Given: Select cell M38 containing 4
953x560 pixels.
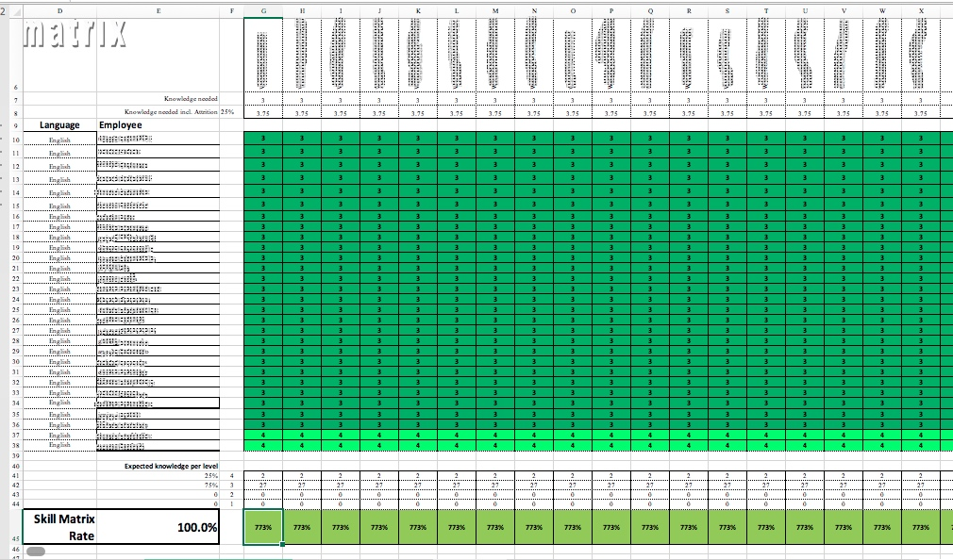Looking at the screenshot, I should point(495,445).
